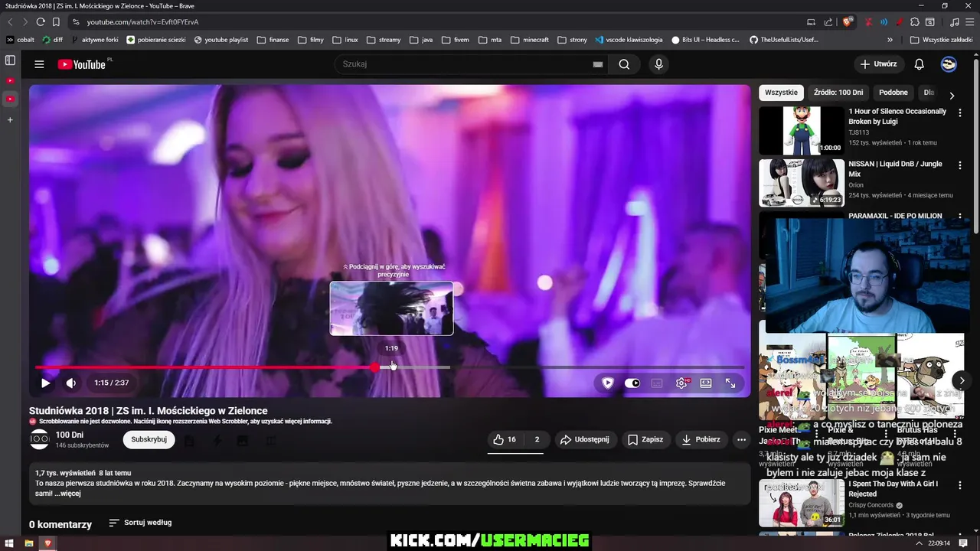Open the 100 Dni channel name link
Screen dimensions: 980x551
(69, 435)
